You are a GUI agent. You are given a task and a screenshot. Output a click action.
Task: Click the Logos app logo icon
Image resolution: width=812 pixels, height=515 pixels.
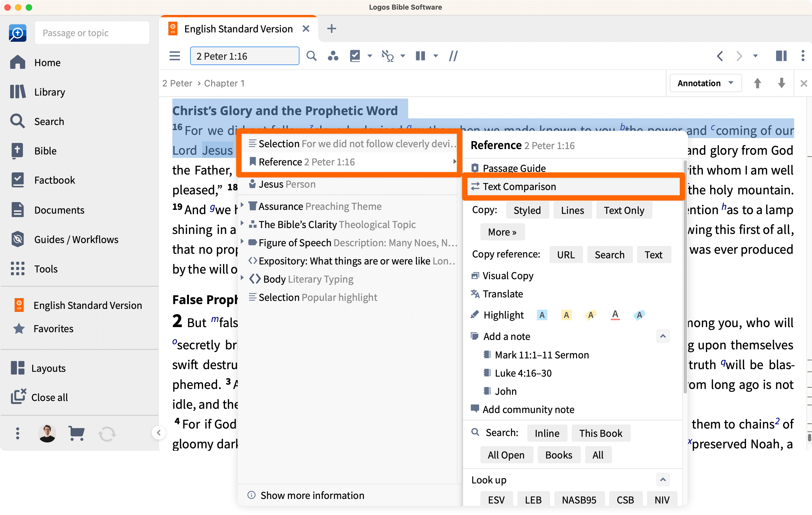17,33
